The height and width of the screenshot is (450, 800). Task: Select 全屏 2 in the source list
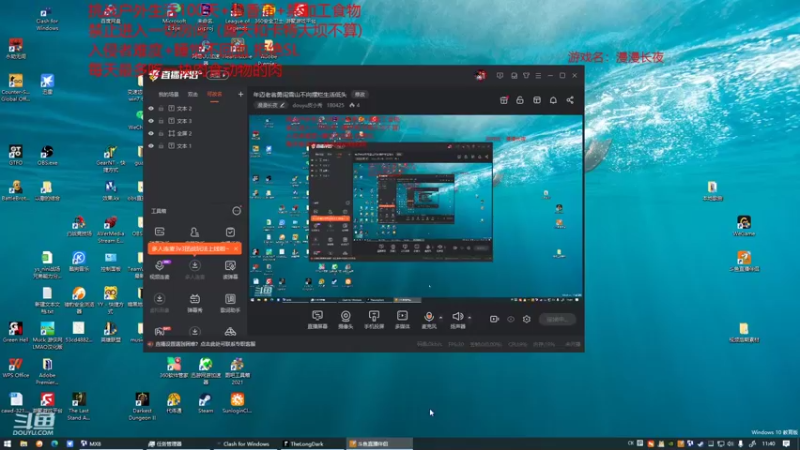[184, 133]
